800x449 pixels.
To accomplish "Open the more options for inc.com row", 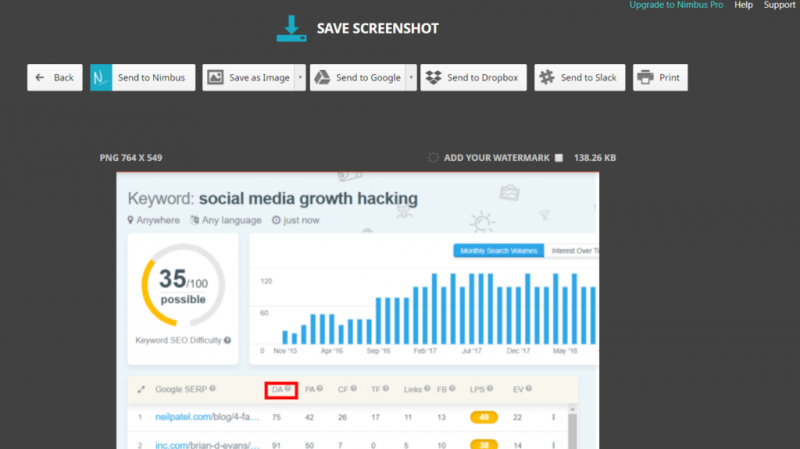I will 554,445.
